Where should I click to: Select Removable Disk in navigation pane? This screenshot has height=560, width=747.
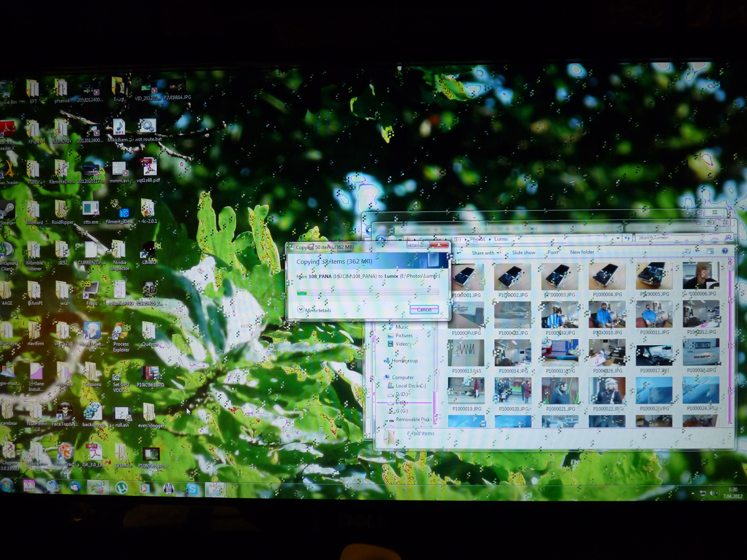pyautogui.click(x=410, y=420)
